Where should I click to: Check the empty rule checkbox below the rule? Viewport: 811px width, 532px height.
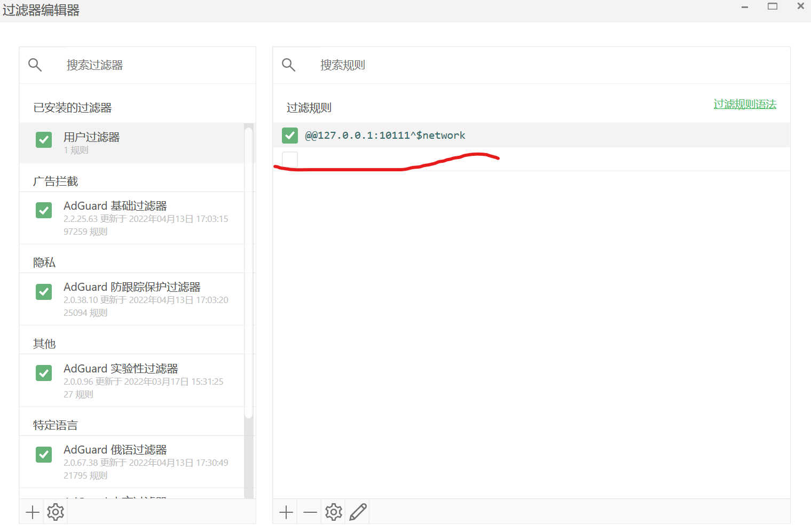coord(289,159)
